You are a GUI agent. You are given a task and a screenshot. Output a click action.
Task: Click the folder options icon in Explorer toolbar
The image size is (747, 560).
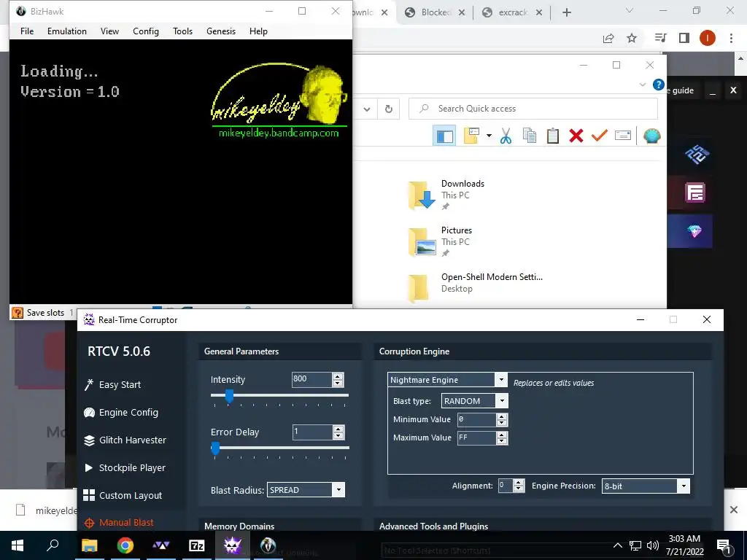[x=471, y=136]
